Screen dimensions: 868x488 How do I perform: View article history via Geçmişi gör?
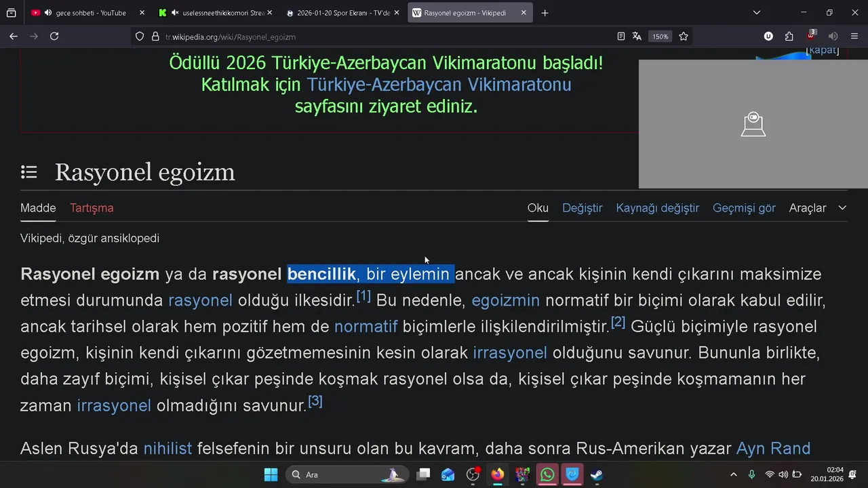click(744, 208)
